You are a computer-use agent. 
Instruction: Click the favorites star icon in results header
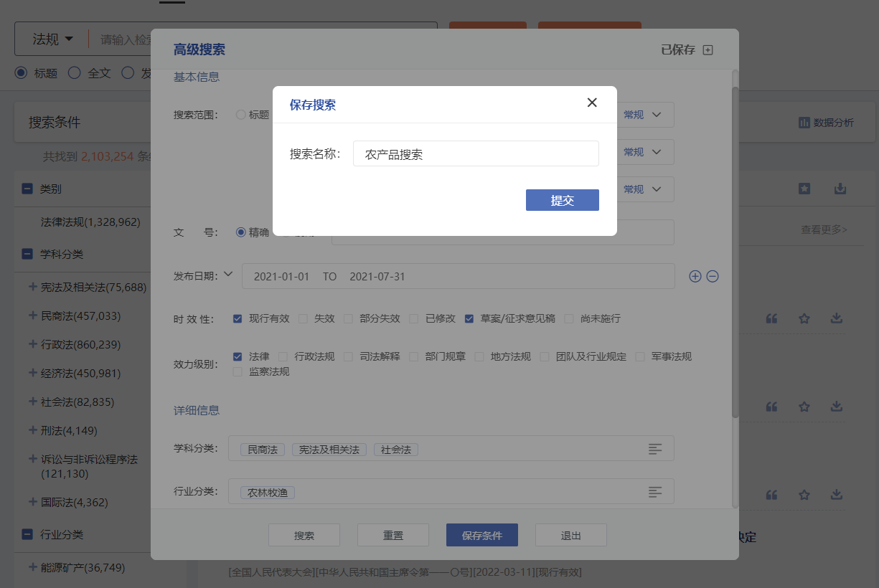(x=804, y=189)
